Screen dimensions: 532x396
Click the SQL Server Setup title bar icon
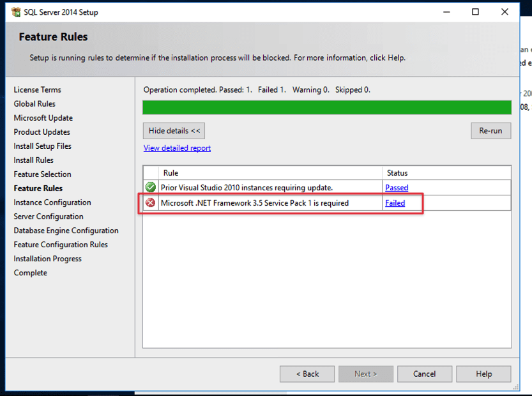click(x=16, y=12)
